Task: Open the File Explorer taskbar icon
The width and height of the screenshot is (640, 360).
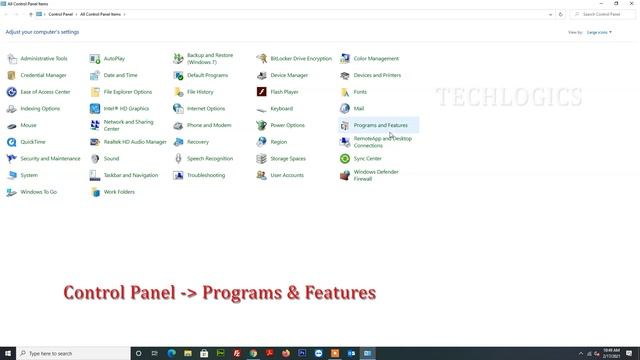Action: tap(188, 353)
